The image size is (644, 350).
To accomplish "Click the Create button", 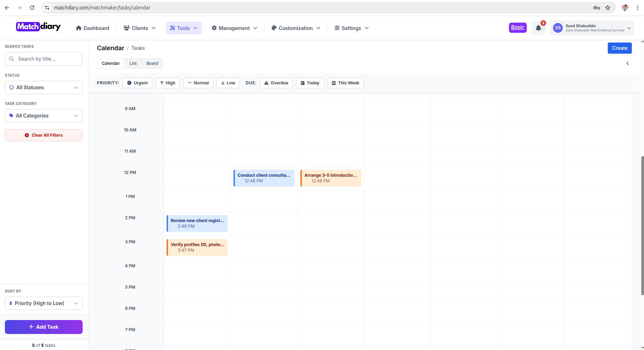I will (619, 48).
